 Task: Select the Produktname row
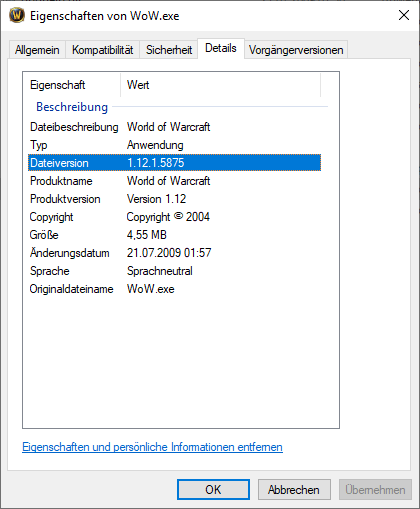coord(174,181)
